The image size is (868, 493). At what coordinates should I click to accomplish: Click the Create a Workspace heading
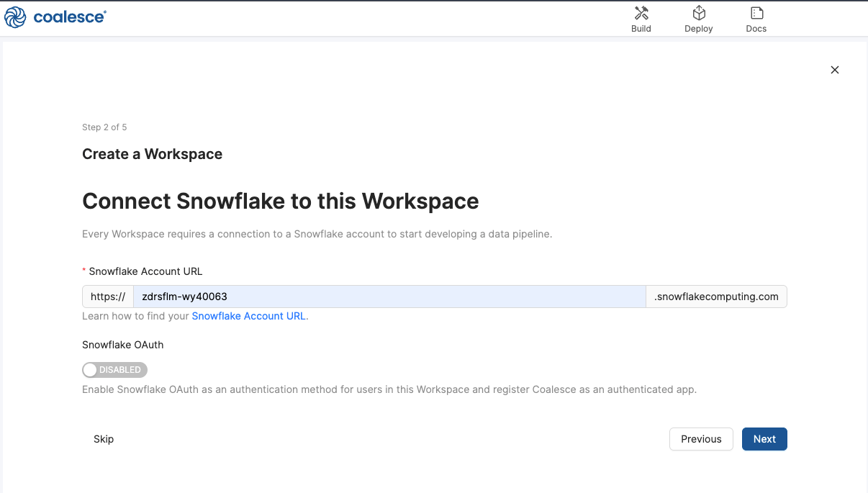[x=152, y=154]
